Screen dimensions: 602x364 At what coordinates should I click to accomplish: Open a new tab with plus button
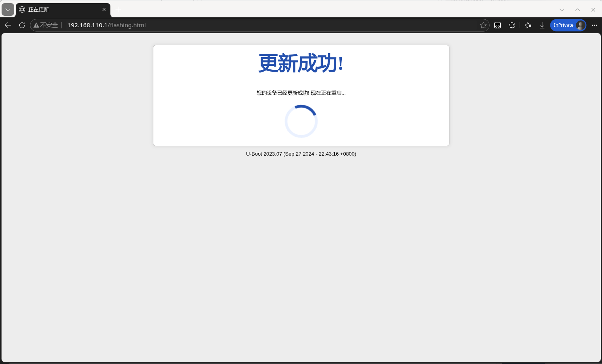pos(117,9)
